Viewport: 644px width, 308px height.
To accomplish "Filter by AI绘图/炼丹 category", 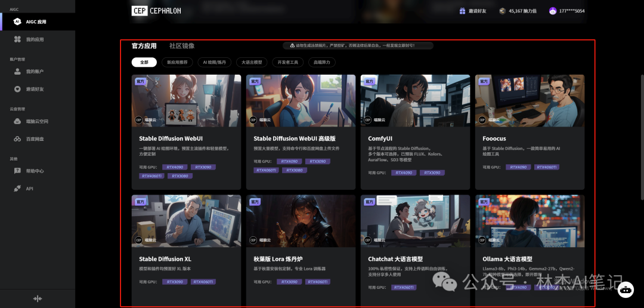I will 215,63.
